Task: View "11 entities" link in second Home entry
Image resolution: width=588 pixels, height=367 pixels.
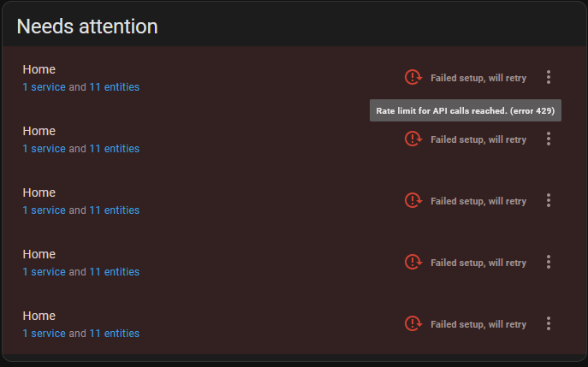Action: click(114, 149)
